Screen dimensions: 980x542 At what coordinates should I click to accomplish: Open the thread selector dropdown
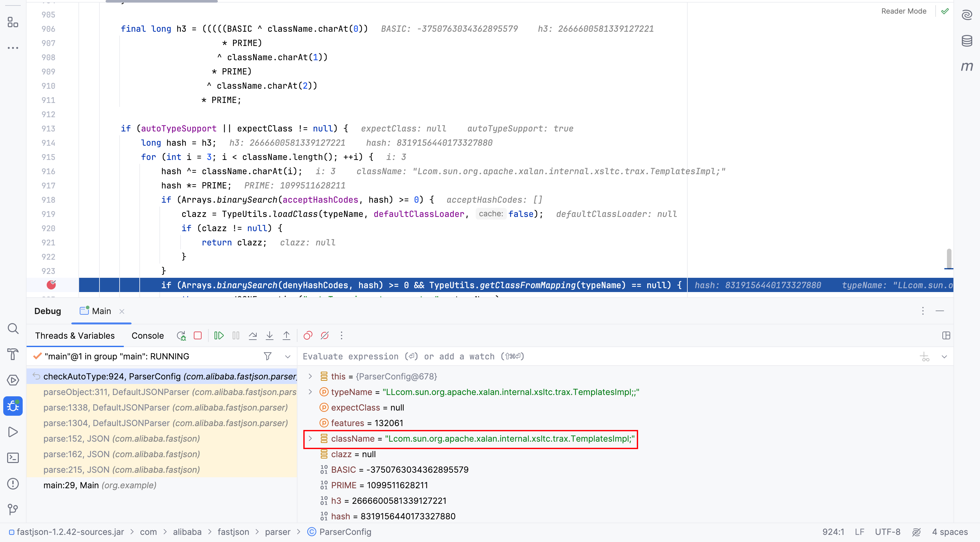(287, 356)
